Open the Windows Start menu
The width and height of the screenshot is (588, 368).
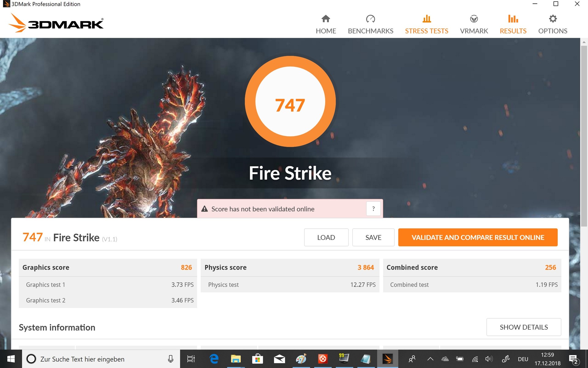click(x=11, y=359)
